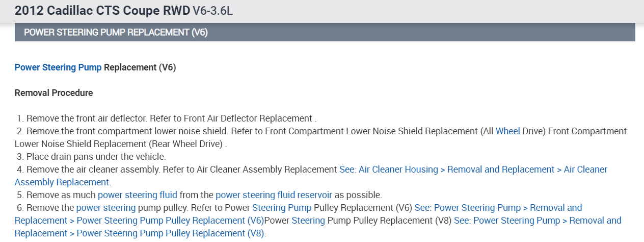Screen dimensions: 644x242
Task: Click the lowercase "power steering" link in step 6
Action: pos(106,208)
